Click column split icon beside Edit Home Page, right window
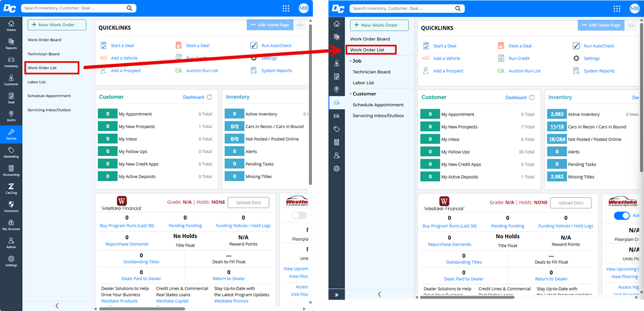644x311 pixels. [x=631, y=25]
